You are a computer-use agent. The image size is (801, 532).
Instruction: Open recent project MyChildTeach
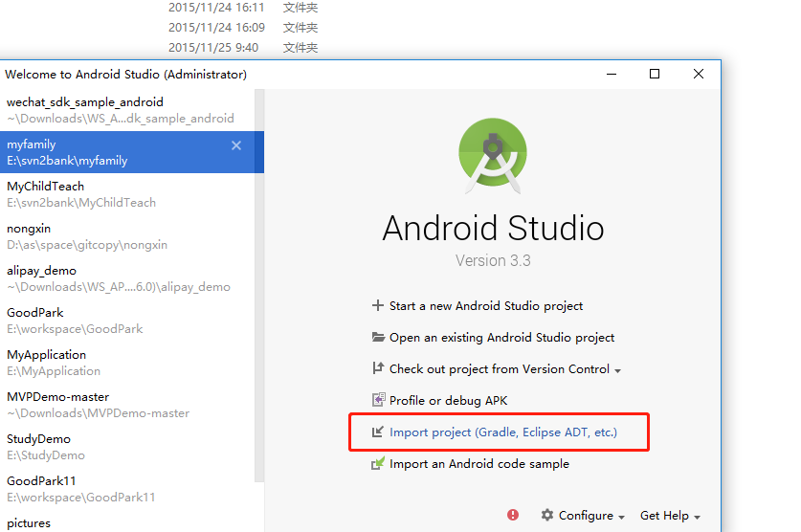point(127,194)
